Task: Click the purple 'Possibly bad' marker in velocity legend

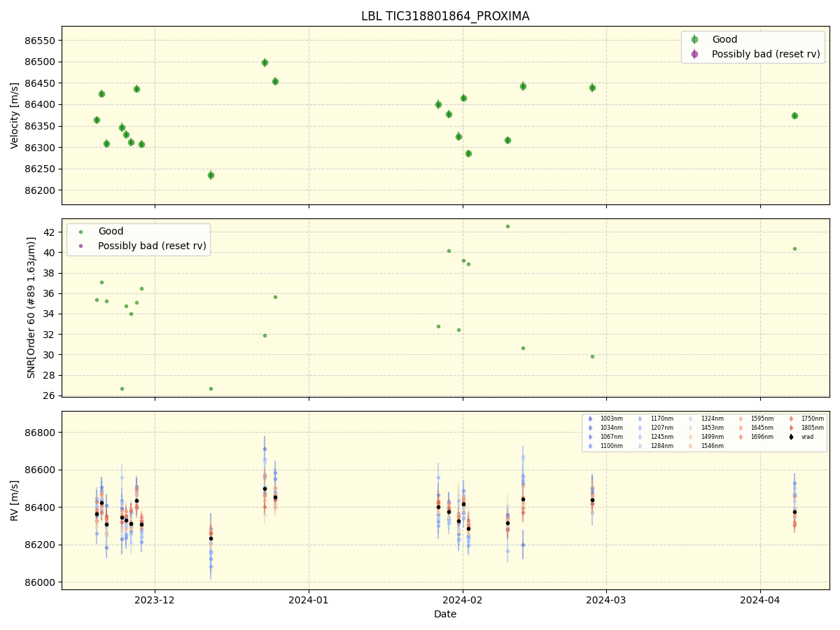Action: (694, 54)
